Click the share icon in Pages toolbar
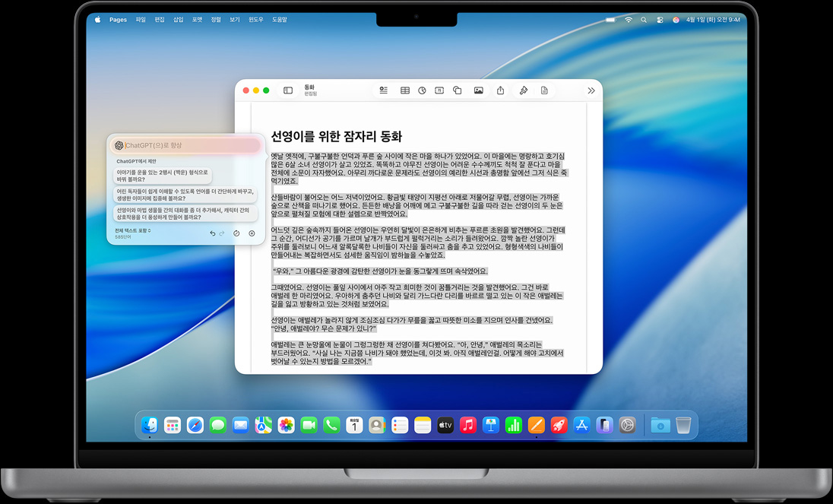 pos(500,90)
